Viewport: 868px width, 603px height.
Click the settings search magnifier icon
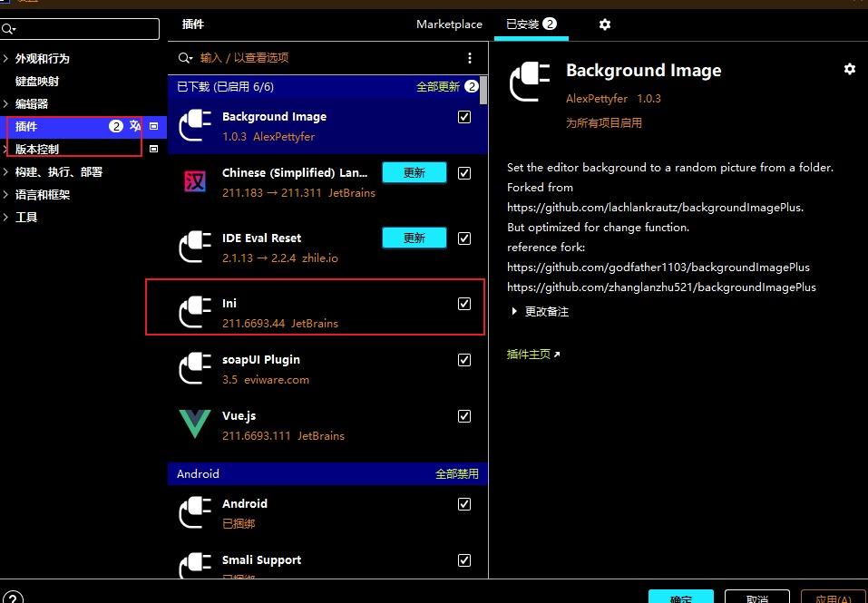8,29
